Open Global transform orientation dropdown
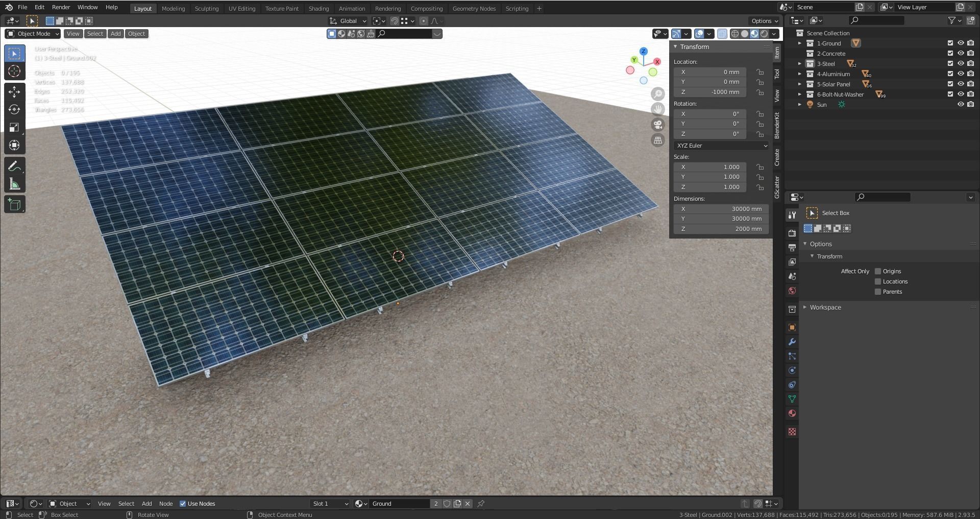Screen dimensions: 980x519 (348, 21)
